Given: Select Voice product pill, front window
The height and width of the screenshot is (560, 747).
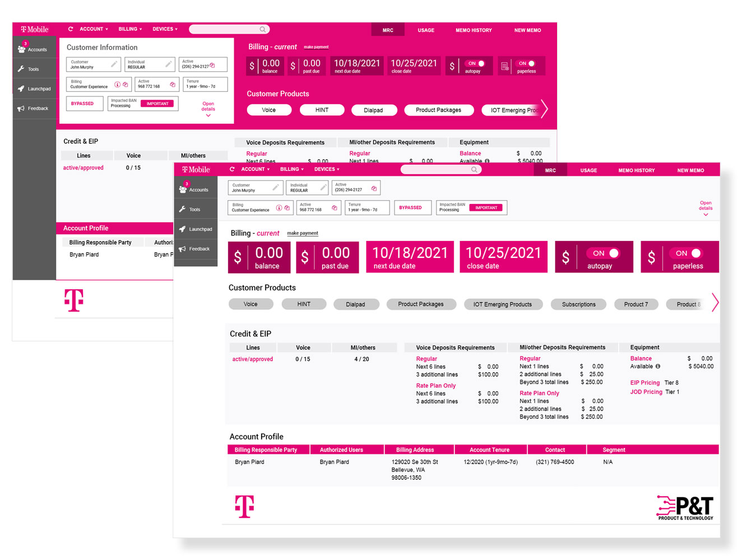Looking at the screenshot, I should [250, 304].
